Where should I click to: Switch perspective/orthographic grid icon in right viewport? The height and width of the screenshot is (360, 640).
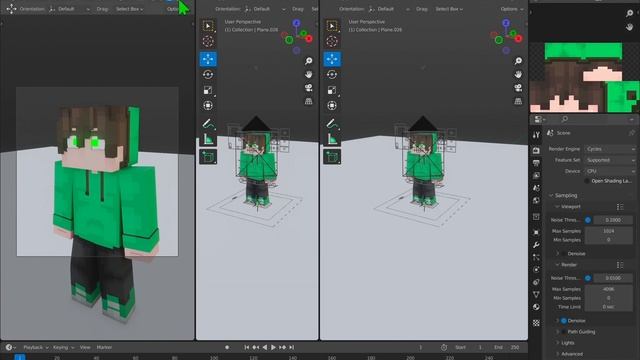518,101
